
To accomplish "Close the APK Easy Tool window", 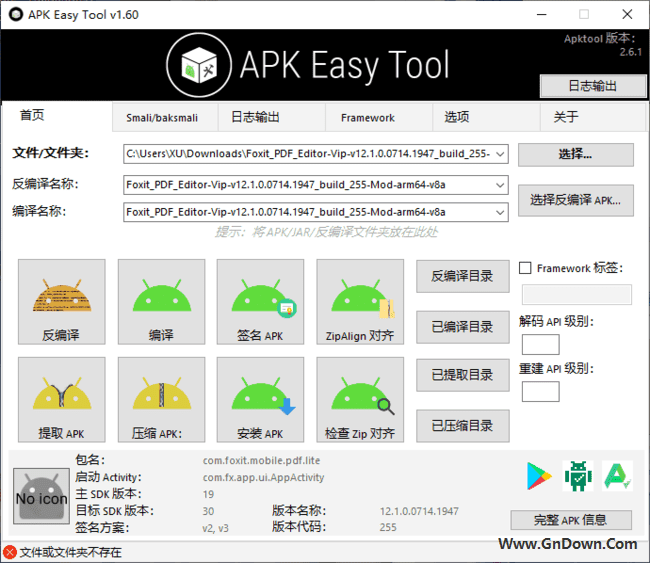I will tap(627, 15).
